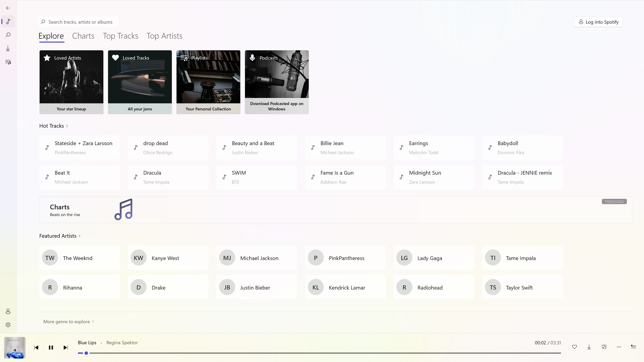This screenshot has width=644, height=362.
Task: Love the current track with heart icon
Action: (x=575, y=347)
